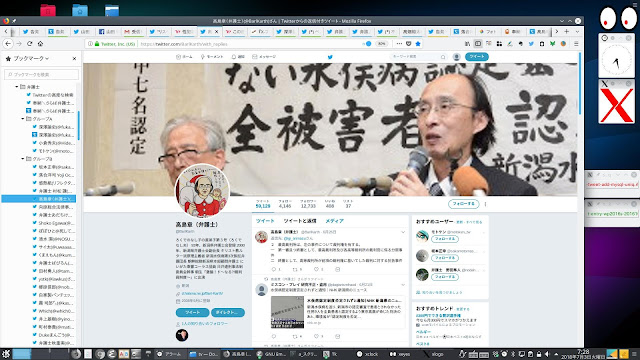The height and width of the screenshot is (360, 640).
Task: Close the active Twitter tab
Action: [217, 31]
